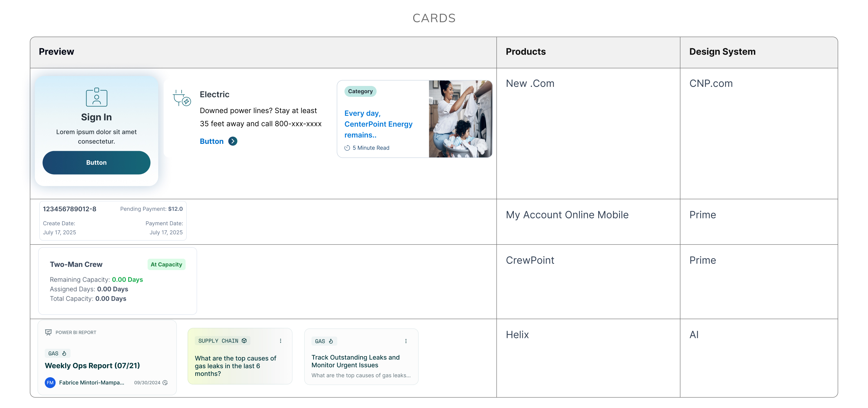Click Two-Man Crew card title
Screen dimensions: 868x408
click(76, 264)
